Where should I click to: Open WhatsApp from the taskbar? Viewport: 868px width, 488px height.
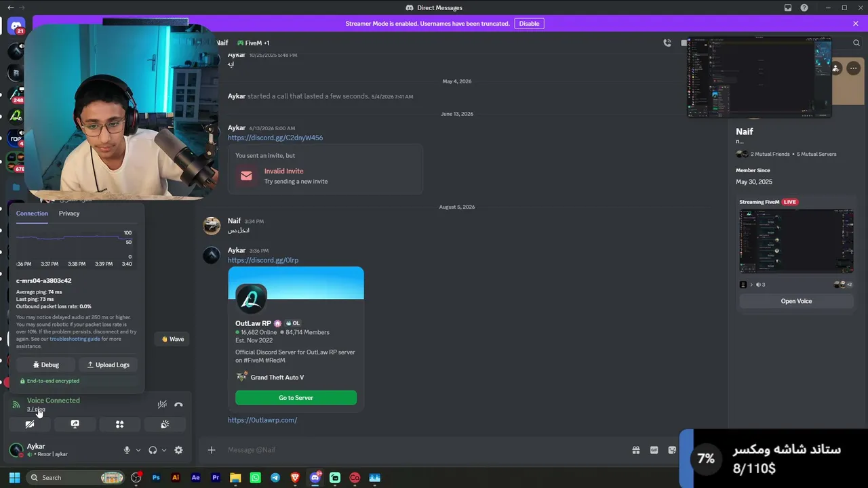point(256,478)
